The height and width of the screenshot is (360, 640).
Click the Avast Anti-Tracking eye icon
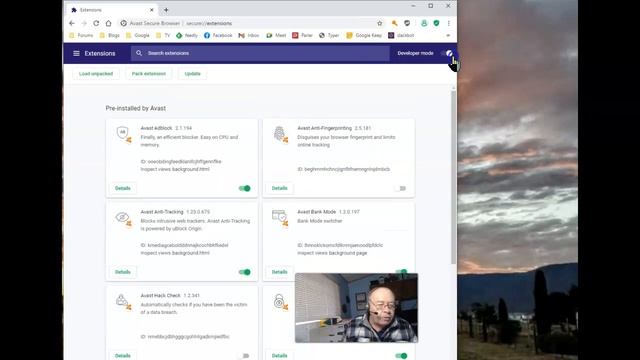pyautogui.click(x=123, y=218)
